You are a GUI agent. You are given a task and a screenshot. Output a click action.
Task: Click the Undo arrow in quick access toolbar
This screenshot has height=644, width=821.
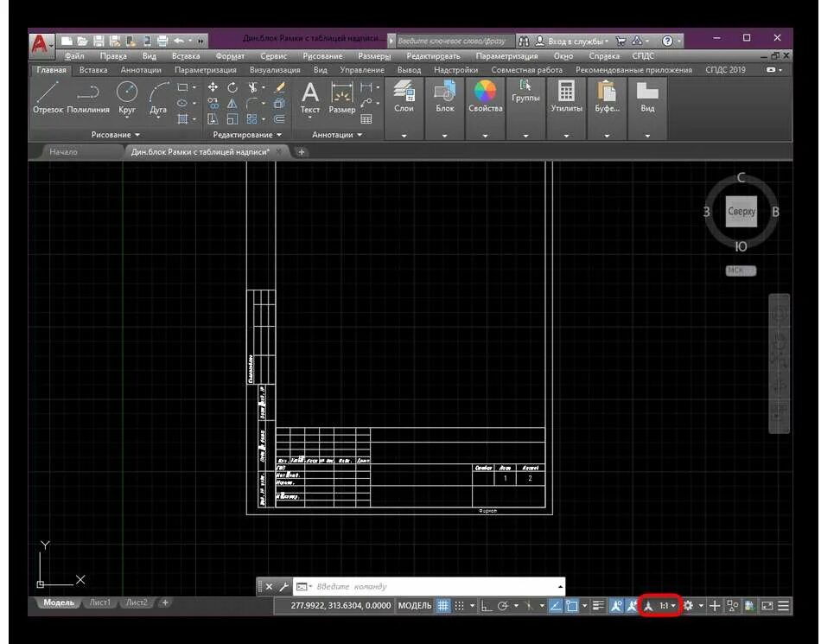point(179,41)
